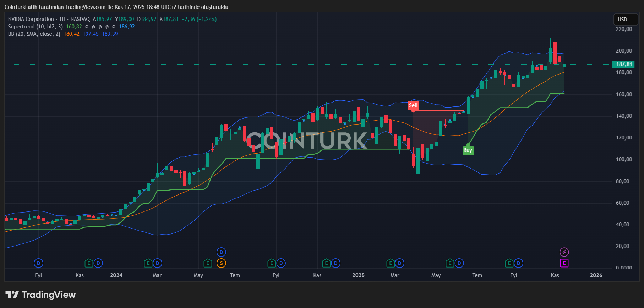The height and width of the screenshot is (308, 644).
Task: Click the red Sell signal label
Action: pyautogui.click(x=413, y=105)
